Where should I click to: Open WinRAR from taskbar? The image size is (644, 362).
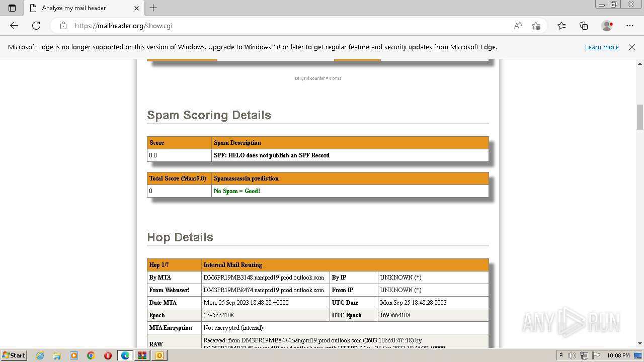pyautogui.click(x=142, y=355)
